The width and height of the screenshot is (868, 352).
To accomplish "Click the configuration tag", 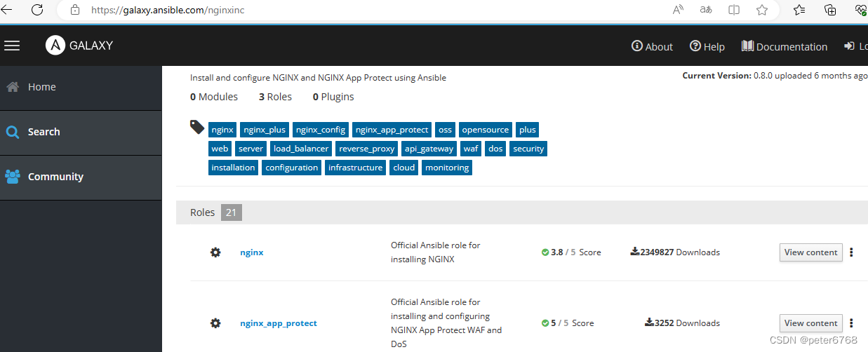I will (292, 168).
